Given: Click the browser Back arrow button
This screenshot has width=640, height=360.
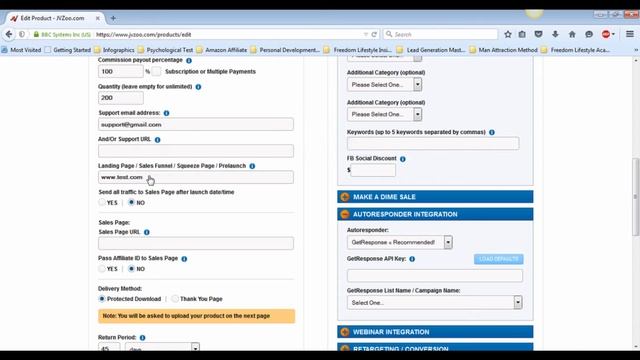Looking at the screenshot, I should (9, 34).
